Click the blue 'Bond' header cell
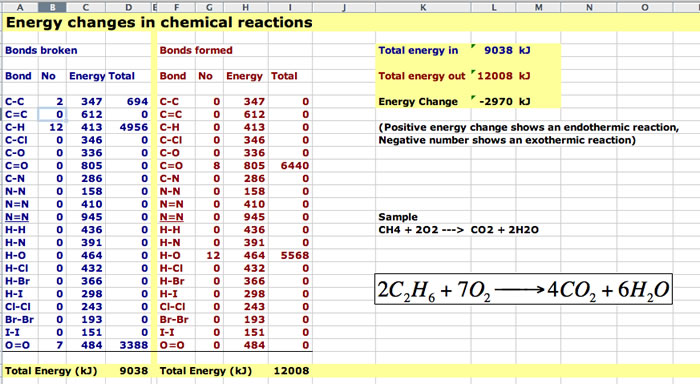Screen dimensions: 700x384 [x=18, y=76]
